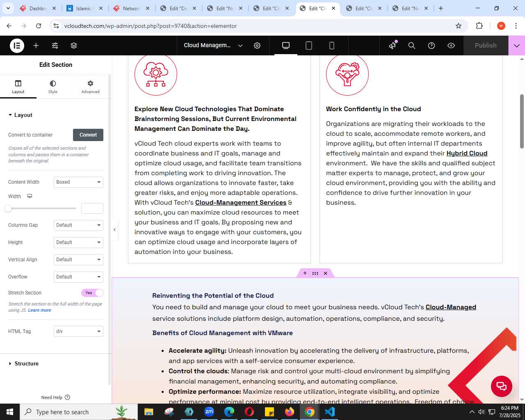Open the Structure layers icon
The image size is (525, 420).
click(74, 46)
